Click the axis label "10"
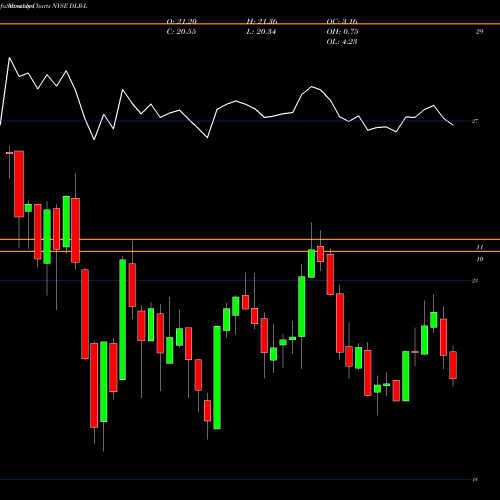The width and height of the screenshot is (500, 500). pos(479,259)
